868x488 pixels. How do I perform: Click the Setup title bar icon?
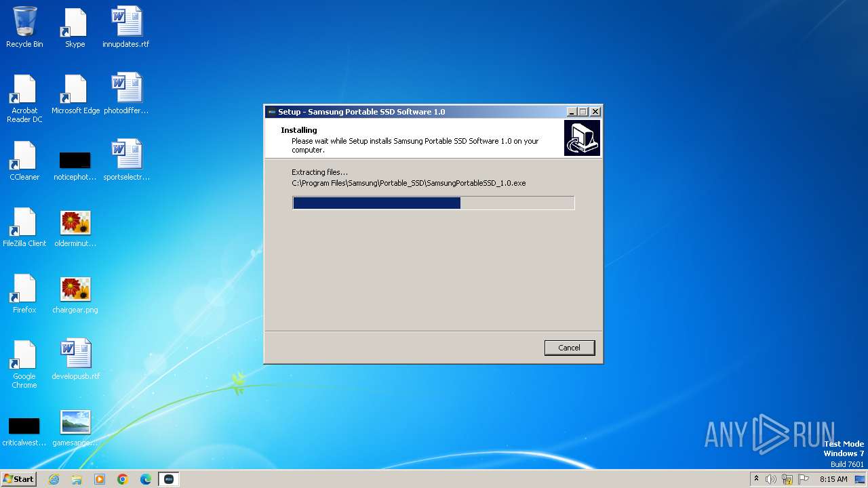[271, 112]
